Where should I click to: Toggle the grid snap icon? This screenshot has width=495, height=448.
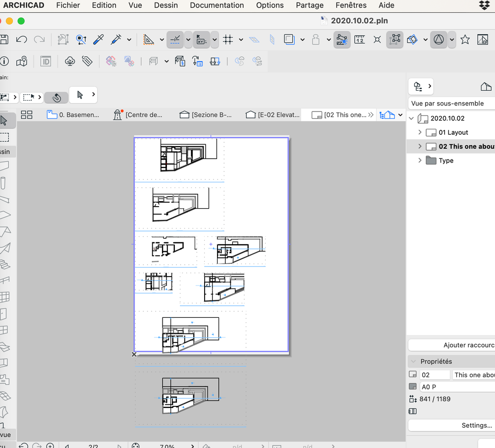tap(228, 40)
